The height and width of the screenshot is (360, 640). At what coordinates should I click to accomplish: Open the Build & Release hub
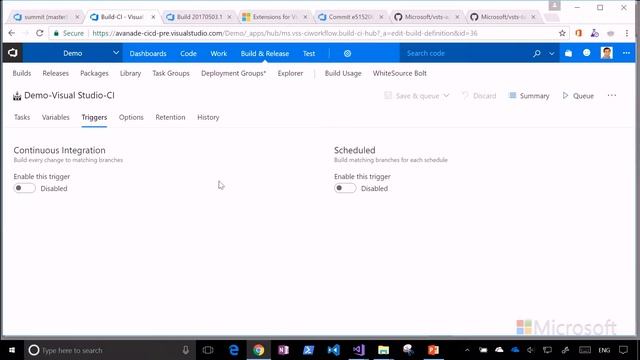tap(264, 53)
